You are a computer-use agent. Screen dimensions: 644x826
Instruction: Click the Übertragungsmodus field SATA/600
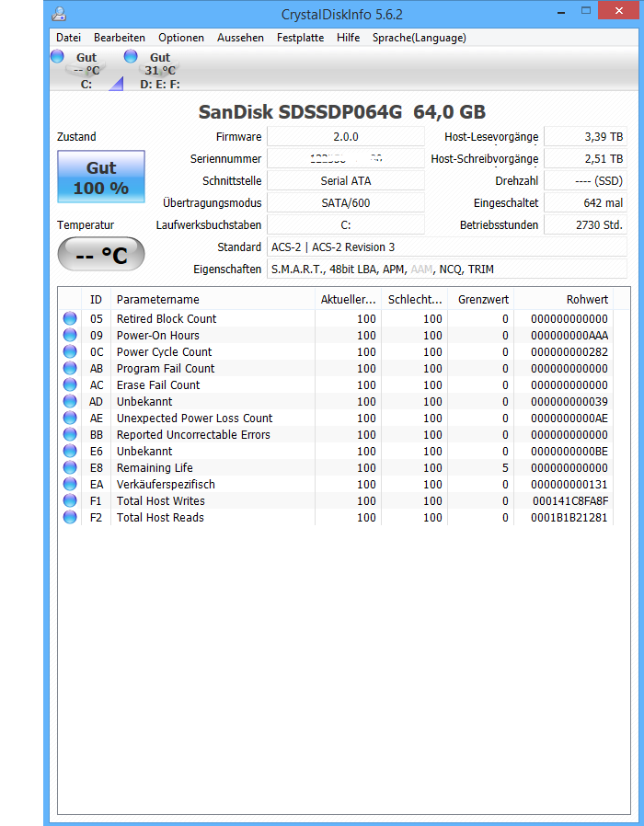point(346,202)
